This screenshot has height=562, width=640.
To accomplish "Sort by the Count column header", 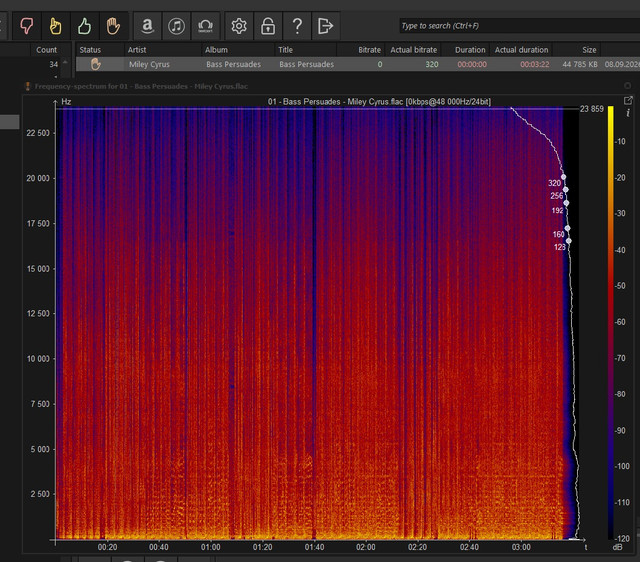I will tap(47, 50).
